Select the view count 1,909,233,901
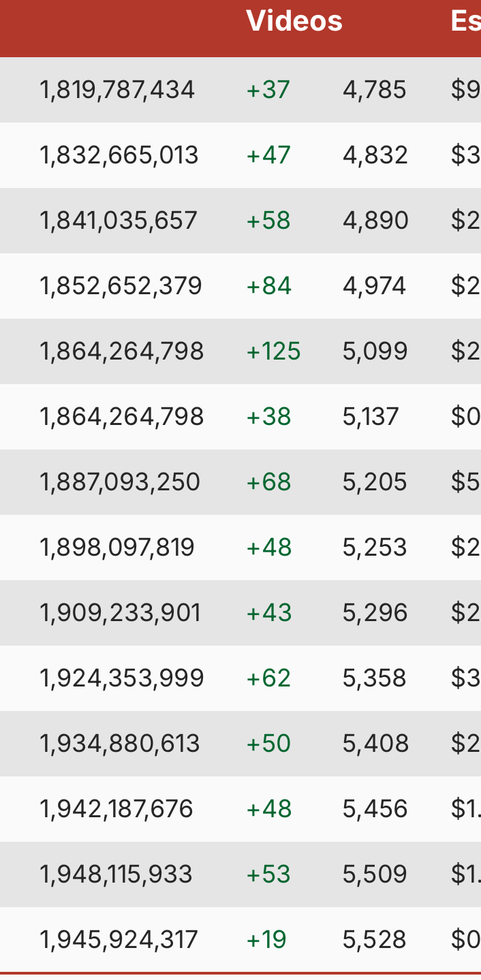Screen dimensions: 481x980 click(x=121, y=613)
